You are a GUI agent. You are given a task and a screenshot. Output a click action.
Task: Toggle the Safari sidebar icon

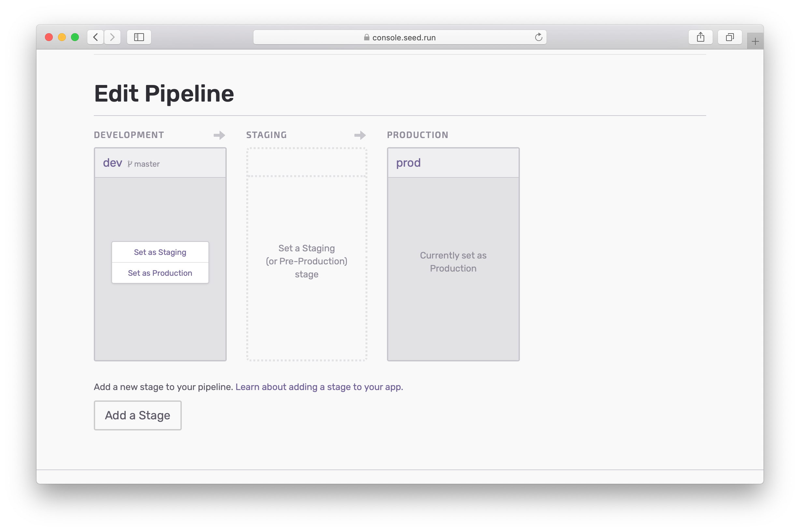139,37
